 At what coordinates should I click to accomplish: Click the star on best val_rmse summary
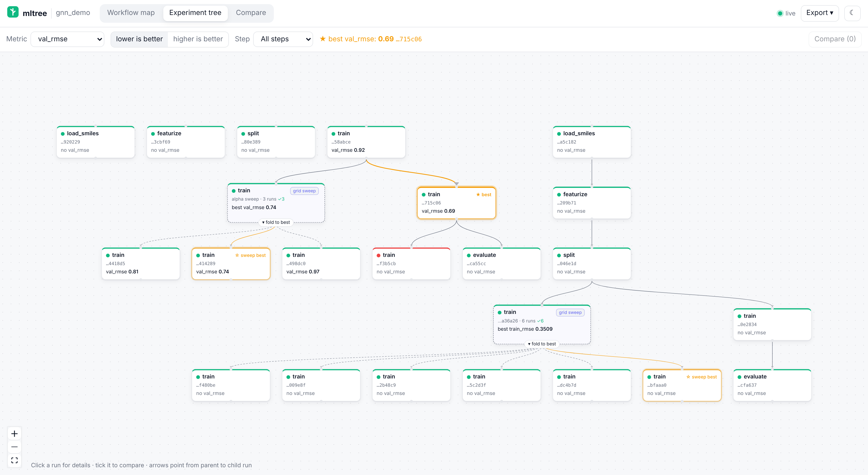[x=322, y=39]
